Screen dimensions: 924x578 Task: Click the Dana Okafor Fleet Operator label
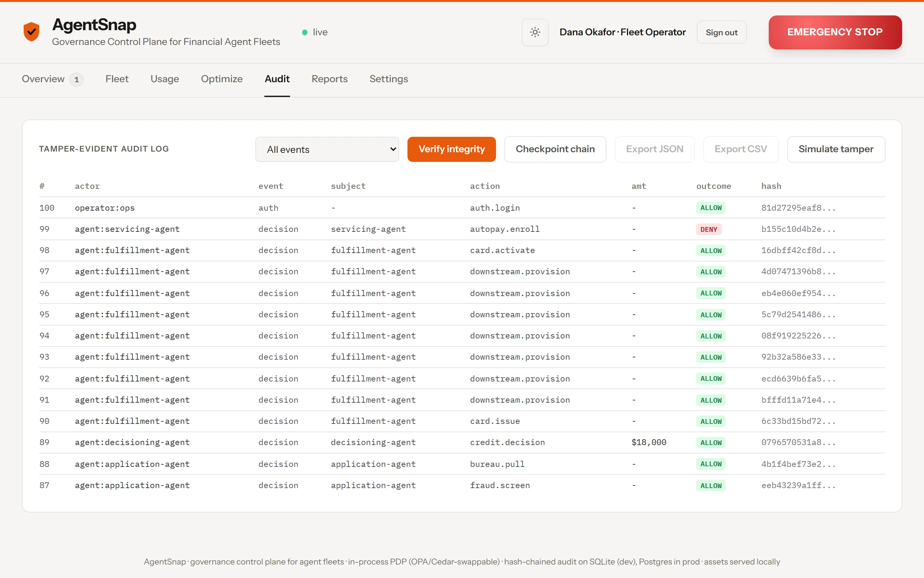(622, 32)
